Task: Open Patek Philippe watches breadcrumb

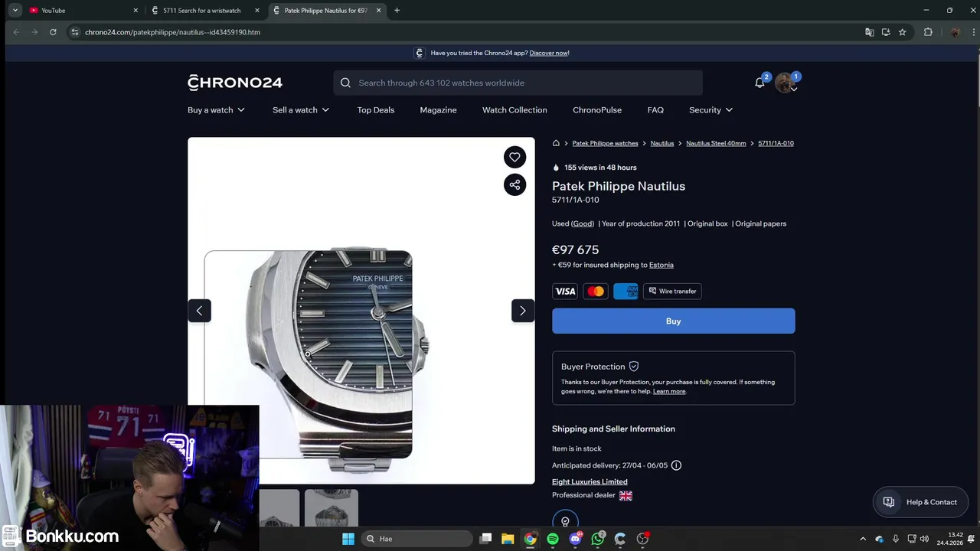Action: pyautogui.click(x=605, y=143)
